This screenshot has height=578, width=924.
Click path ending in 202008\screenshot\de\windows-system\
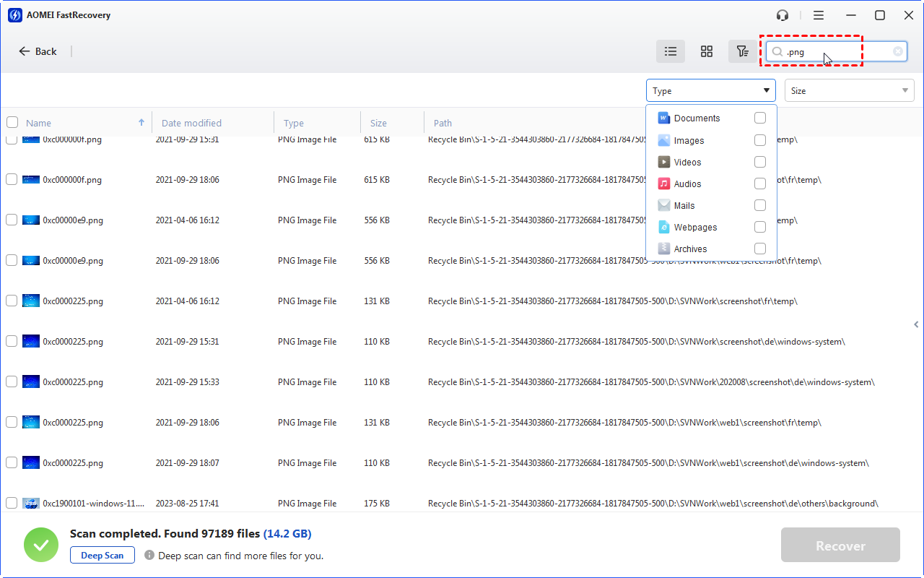(651, 382)
